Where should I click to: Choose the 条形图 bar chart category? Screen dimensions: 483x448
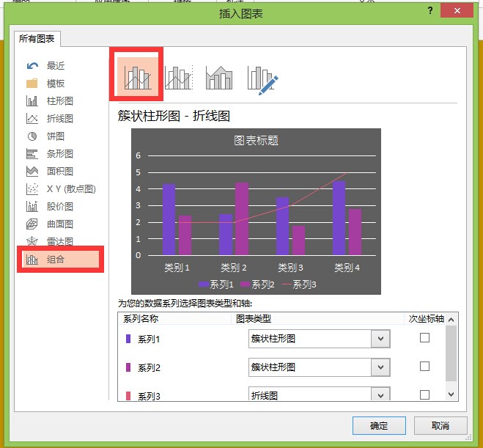point(60,153)
